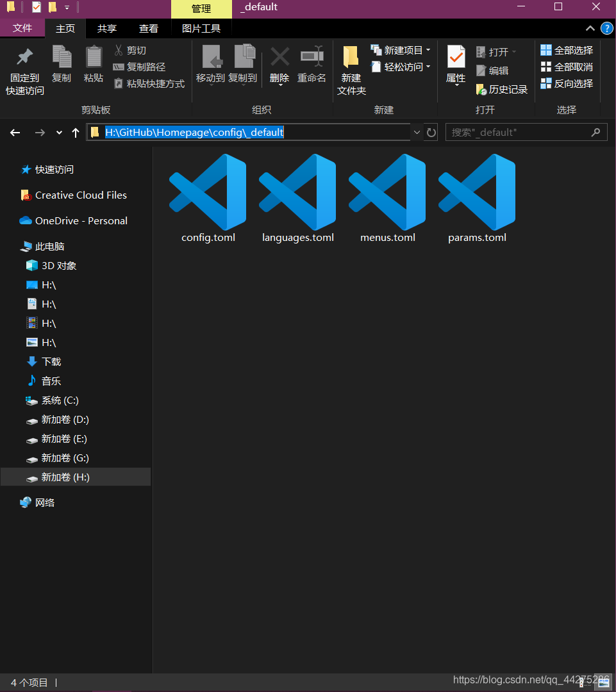This screenshot has height=692, width=616.
Task: Click the title bar properties checkmark icon
Action: 37,7
